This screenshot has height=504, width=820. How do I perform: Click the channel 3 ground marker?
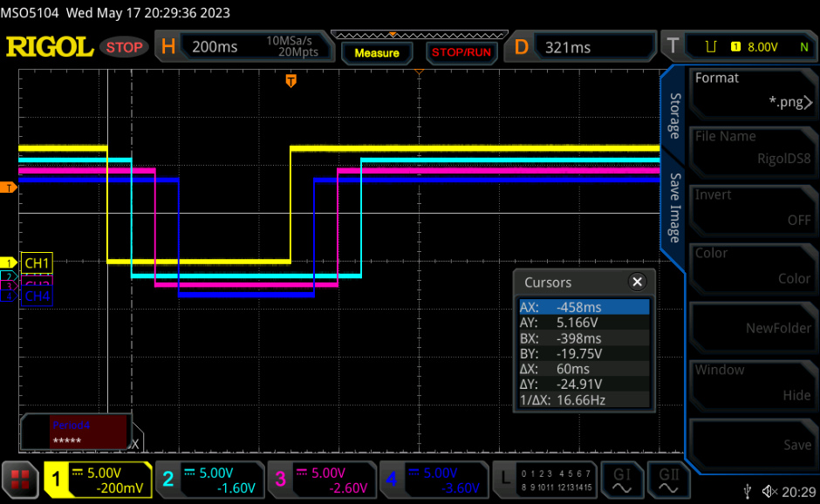click(9, 285)
